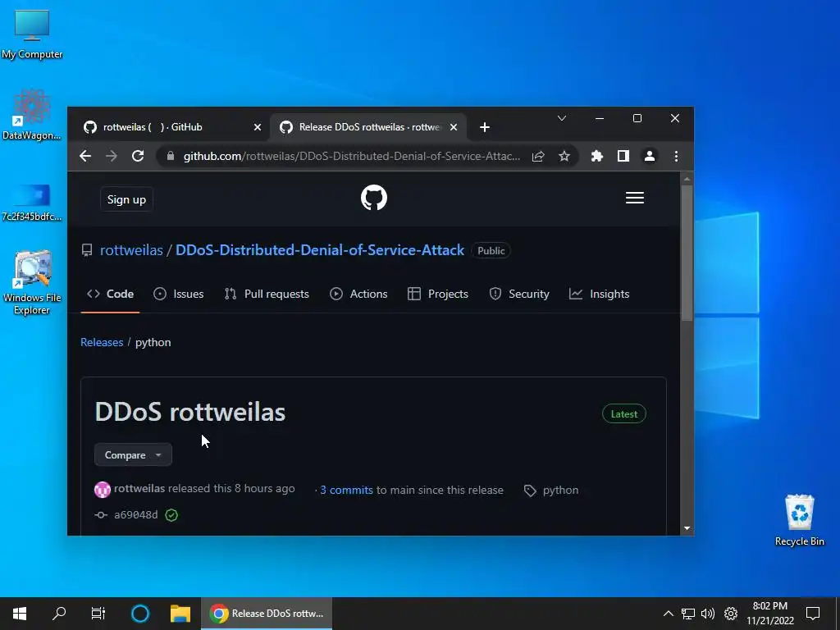Open Windows File Explorer desktop shortcut

pyautogui.click(x=32, y=282)
